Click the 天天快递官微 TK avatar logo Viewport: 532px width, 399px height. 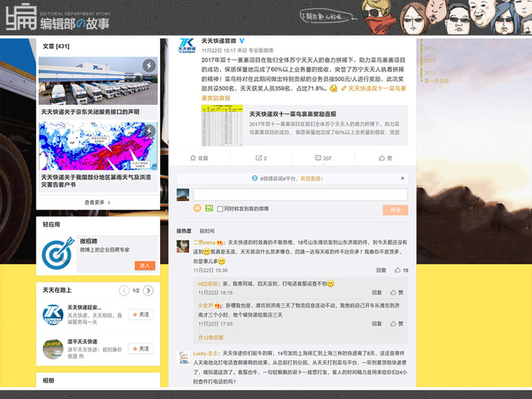pos(187,46)
